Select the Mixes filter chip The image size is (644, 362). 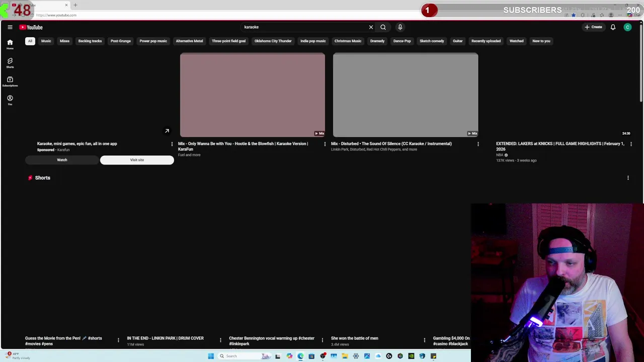[64, 41]
